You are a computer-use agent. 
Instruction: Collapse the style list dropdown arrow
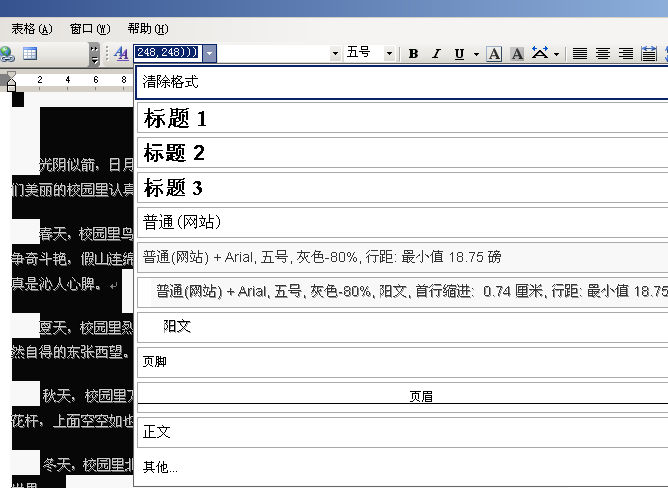210,53
